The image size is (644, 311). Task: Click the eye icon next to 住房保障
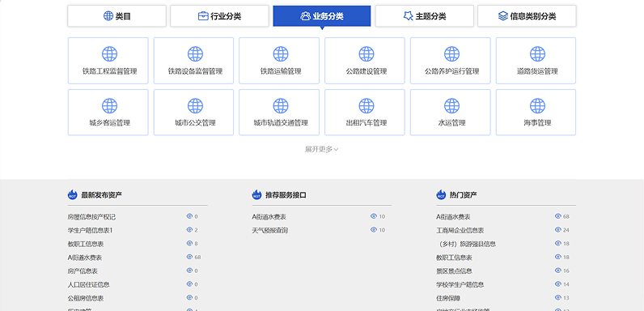click(x=557, y=297)
